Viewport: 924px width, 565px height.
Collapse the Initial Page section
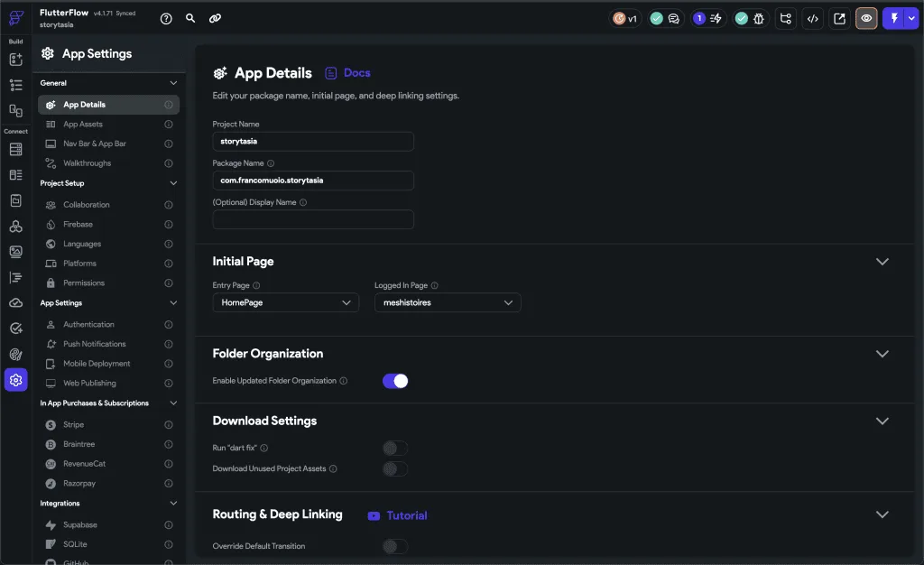[882, 262]
